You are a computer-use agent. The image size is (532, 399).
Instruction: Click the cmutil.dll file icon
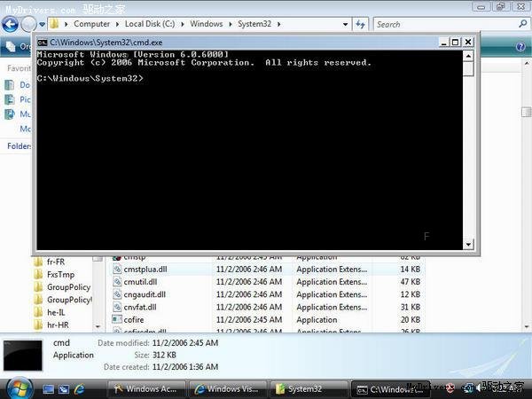click(117, 282)
